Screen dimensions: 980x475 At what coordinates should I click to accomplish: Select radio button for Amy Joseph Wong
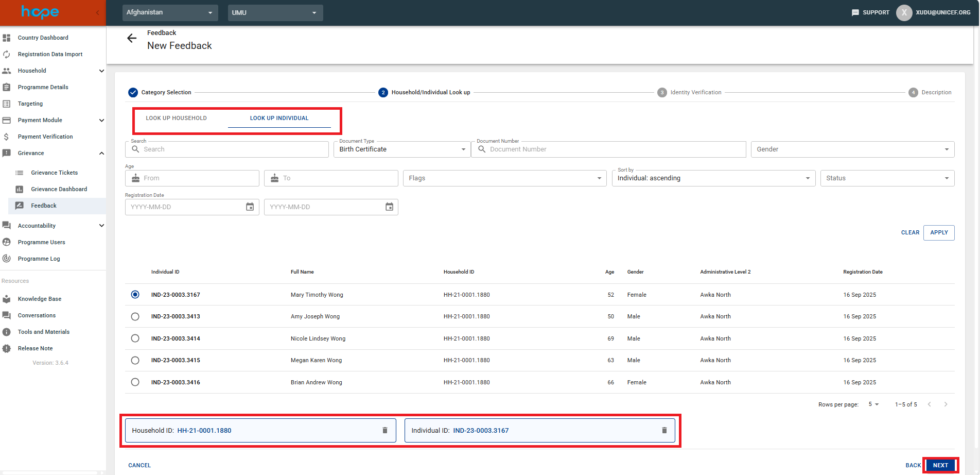coord(135,316)
